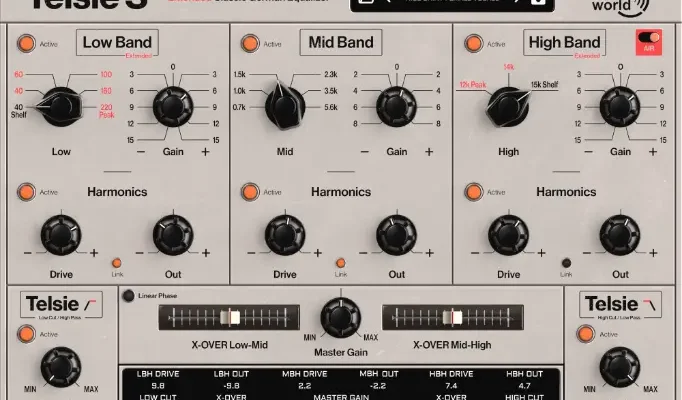
Task: Switch the red AIR toggle
Action: click(651, 43)
